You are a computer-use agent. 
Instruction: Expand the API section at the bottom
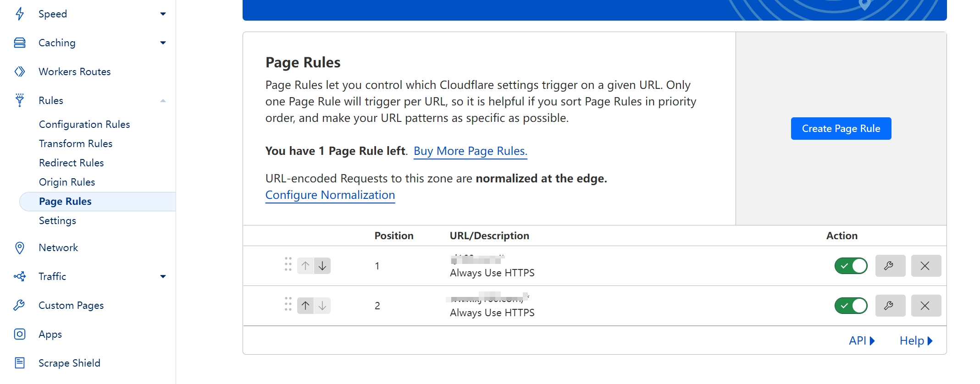tap(861, 341)
